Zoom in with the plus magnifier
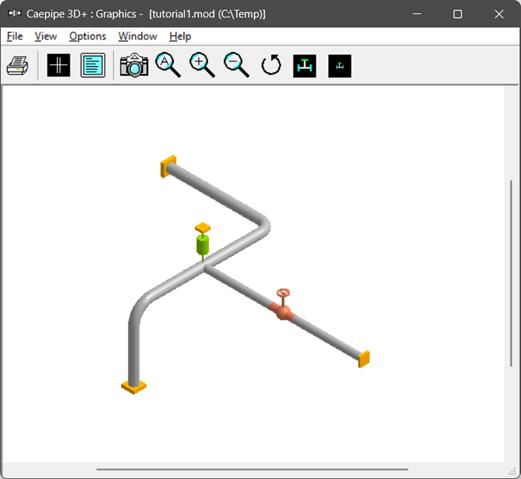Image resolution: width=521 pixels, height=479 pixels. [202, 65]
